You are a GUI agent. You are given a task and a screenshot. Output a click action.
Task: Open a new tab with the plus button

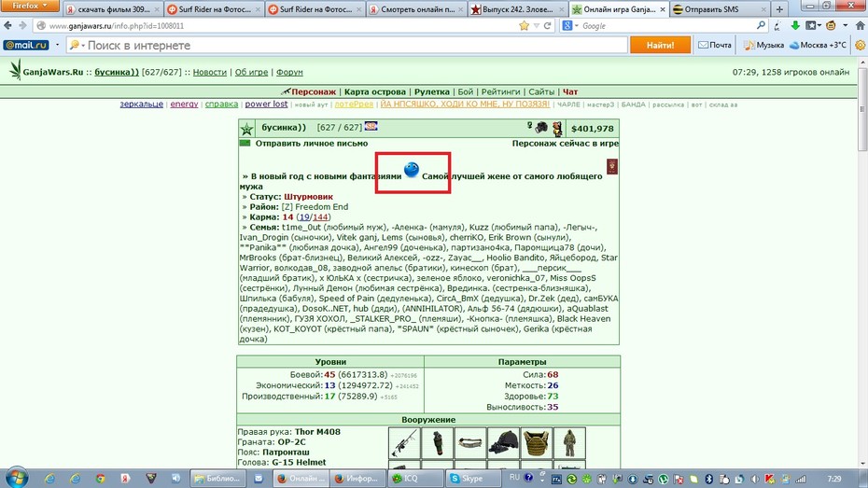click(779, 9)
